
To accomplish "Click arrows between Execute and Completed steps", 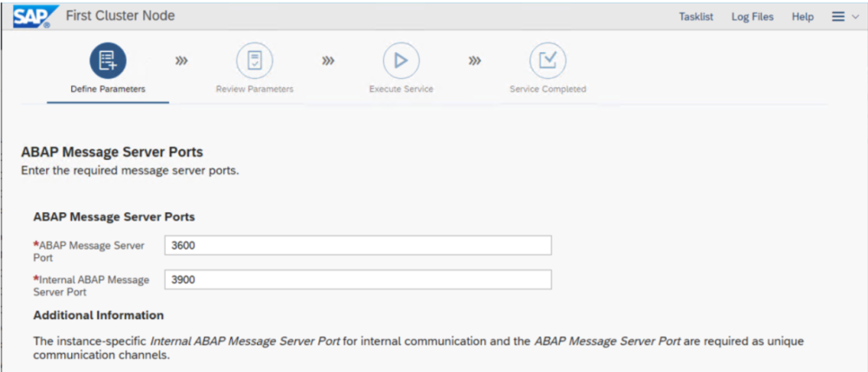I will point(475,61).
